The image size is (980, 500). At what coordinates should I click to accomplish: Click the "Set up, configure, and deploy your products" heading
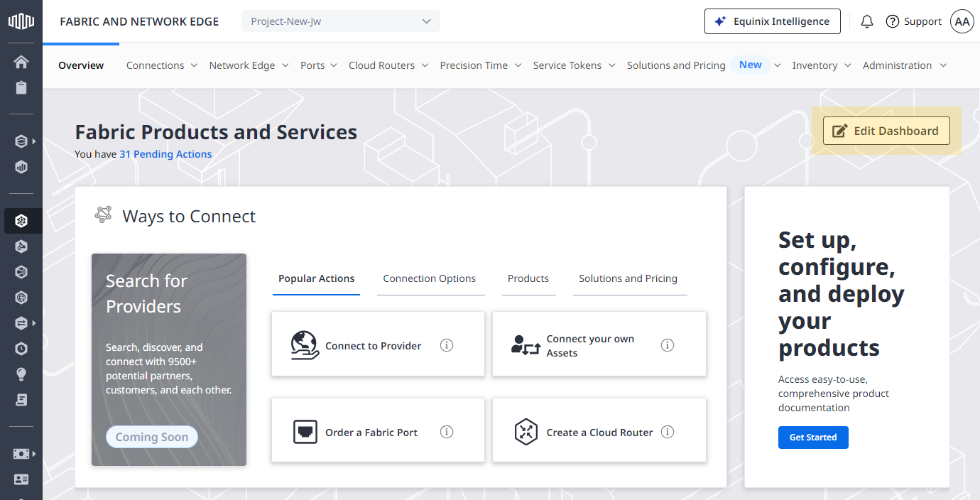click(842, 294)
